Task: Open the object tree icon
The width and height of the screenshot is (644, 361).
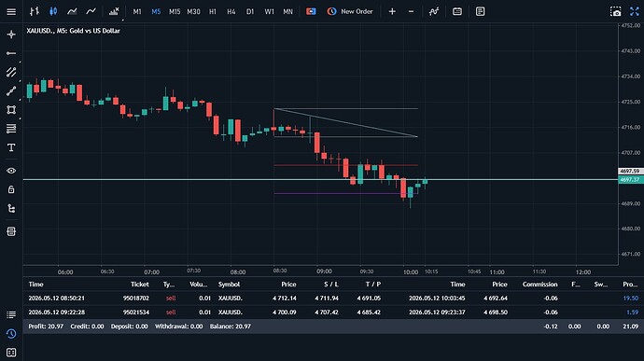Action: click(11, 209)
